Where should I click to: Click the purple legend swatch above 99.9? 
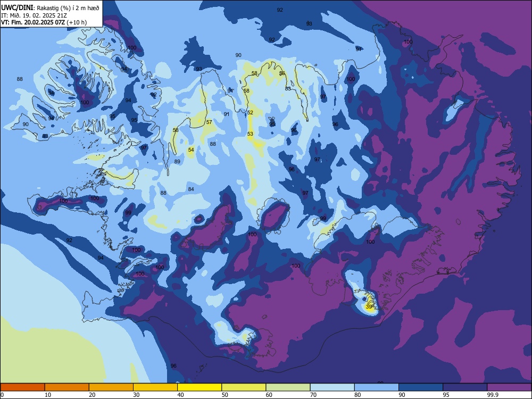click(x=509, y=387)
